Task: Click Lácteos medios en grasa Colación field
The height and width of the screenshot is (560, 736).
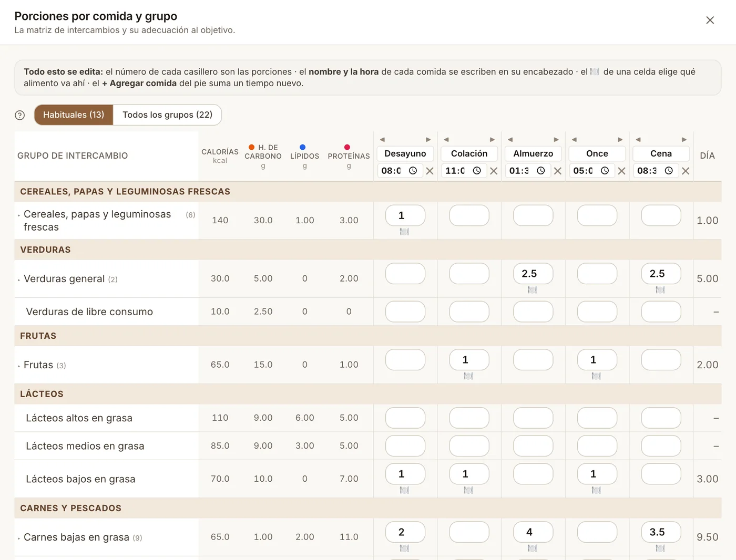Action: pyautogui.click(x=469, y=446)
